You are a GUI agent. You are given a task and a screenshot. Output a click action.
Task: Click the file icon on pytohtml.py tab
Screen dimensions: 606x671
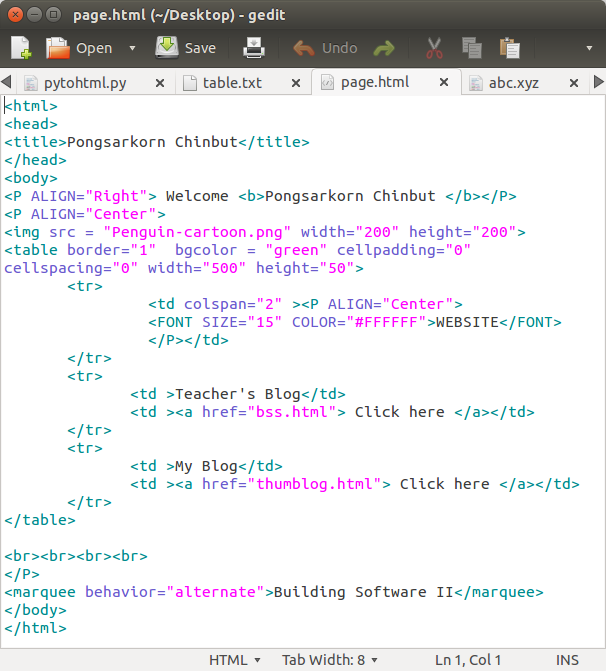(x=31, y=83)
